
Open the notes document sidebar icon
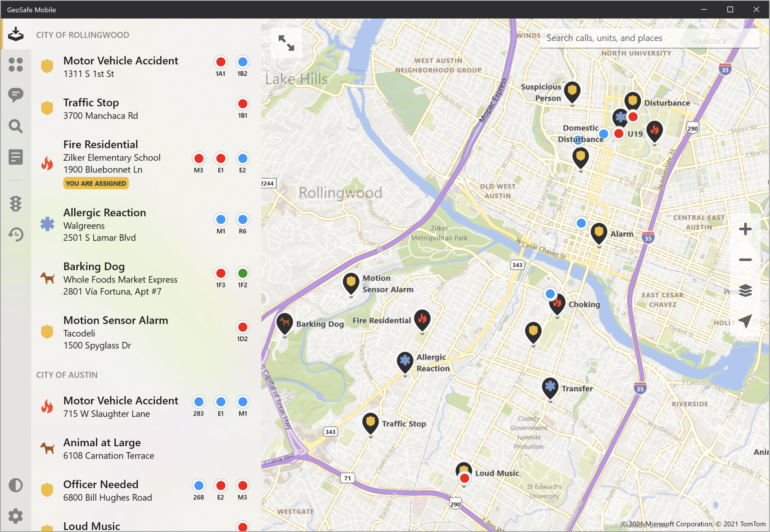[16, 157]
